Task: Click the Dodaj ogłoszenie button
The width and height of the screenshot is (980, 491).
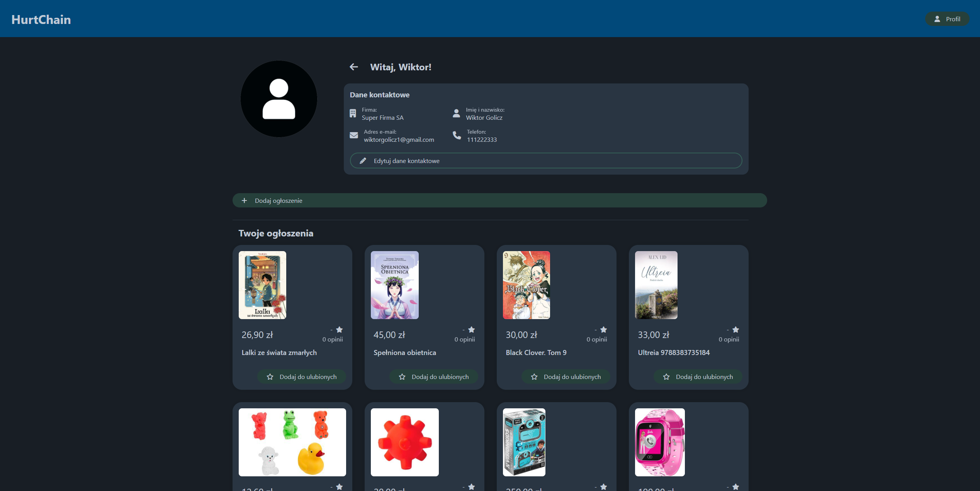Action: click(x=499, y=200)
